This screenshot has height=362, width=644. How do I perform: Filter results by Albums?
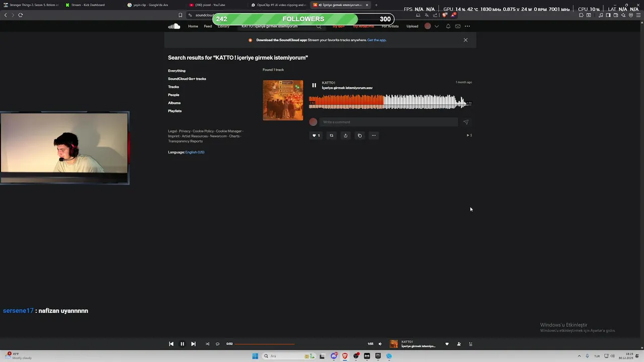(174, 103)
